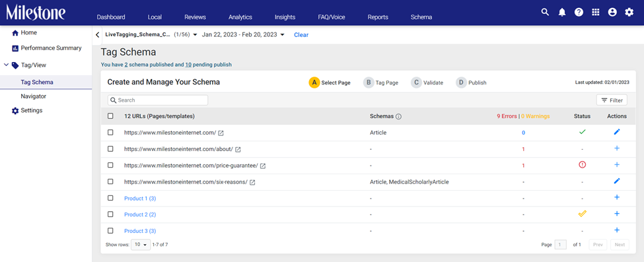Edit schema for the /six-reasons/ row
The height and width of the screenshot is (262, 644).
click(x=617, y=181)
